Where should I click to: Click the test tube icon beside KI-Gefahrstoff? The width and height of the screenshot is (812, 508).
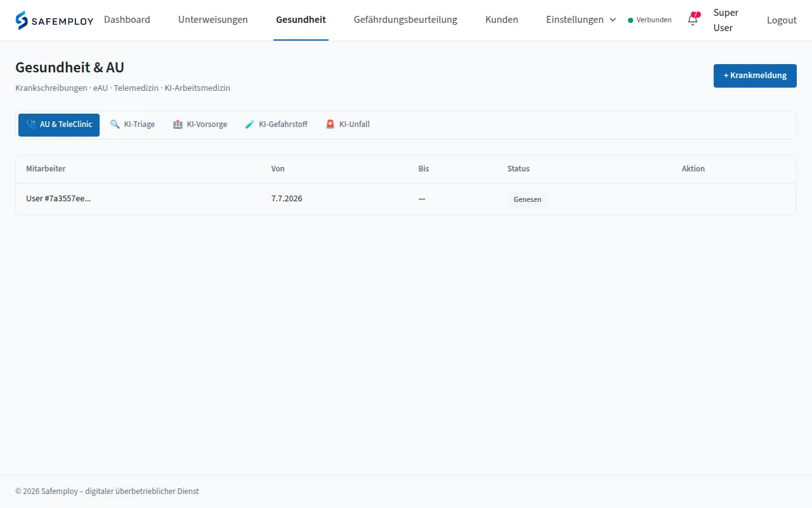click(x=250, y=124)
